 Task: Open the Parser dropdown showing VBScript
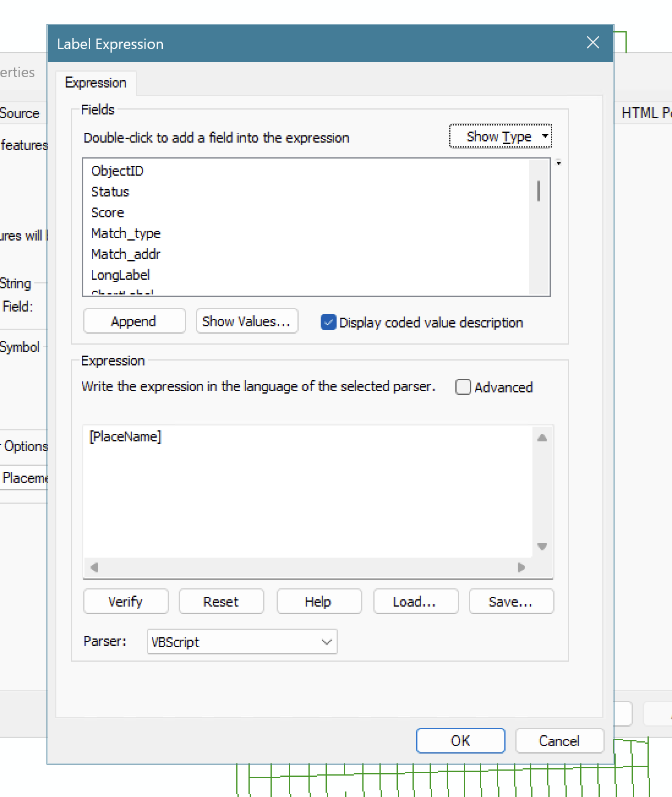coord(242,642)
